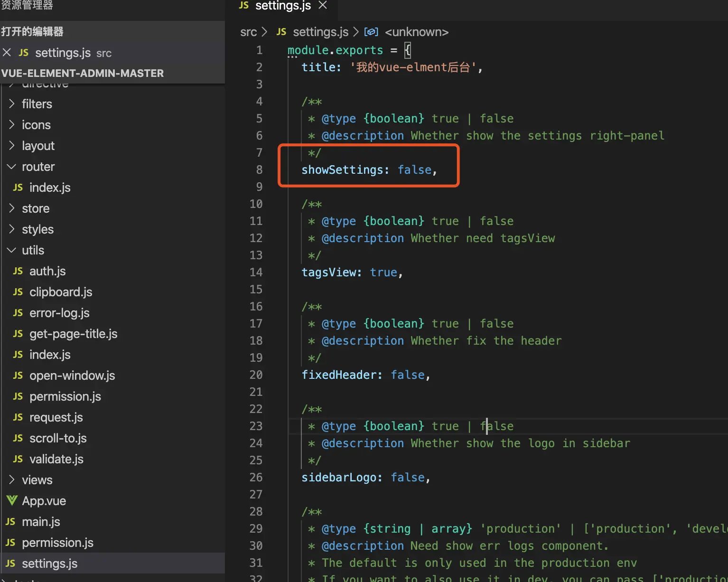Click the symbol icon before <unknown> breadcrumb
The height and width of the screenshot is (582, 728).
(x=371, y=32)
